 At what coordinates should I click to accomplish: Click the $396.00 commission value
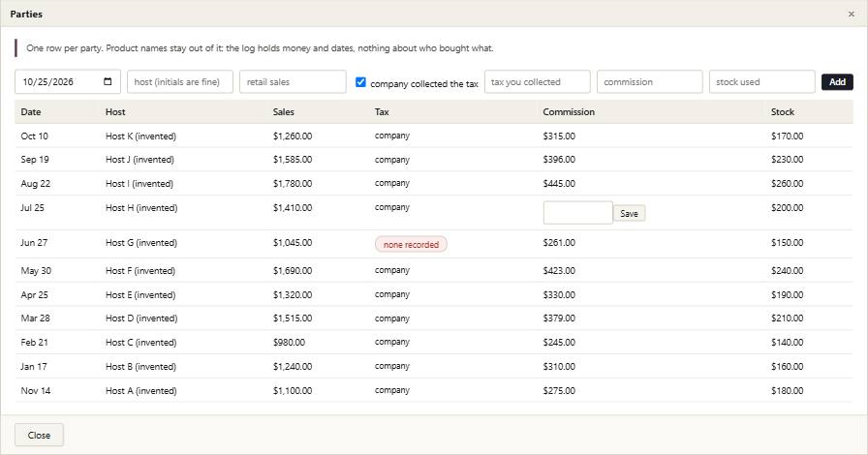click(x=559, y=160)
